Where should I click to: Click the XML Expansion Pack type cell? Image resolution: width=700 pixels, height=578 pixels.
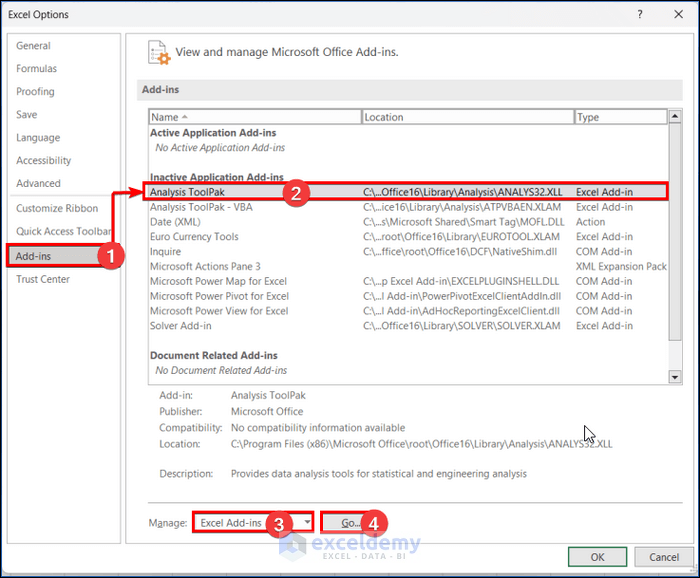coord(621,266)
